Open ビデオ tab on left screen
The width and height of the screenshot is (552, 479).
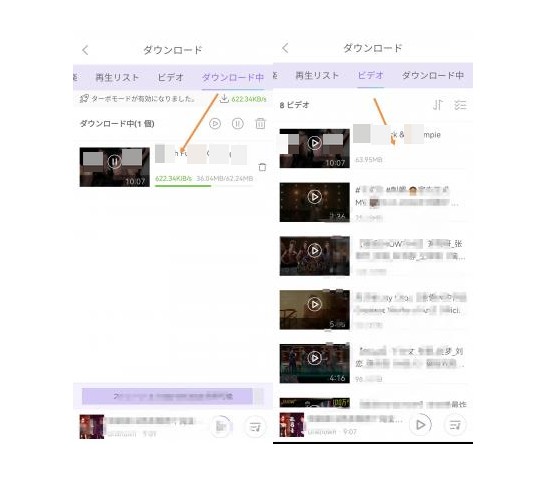pyautogui.click(x=170, y=77)
